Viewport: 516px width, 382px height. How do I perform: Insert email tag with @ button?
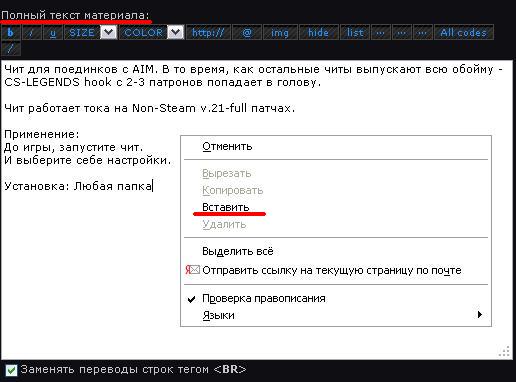[x=247, y=32]
